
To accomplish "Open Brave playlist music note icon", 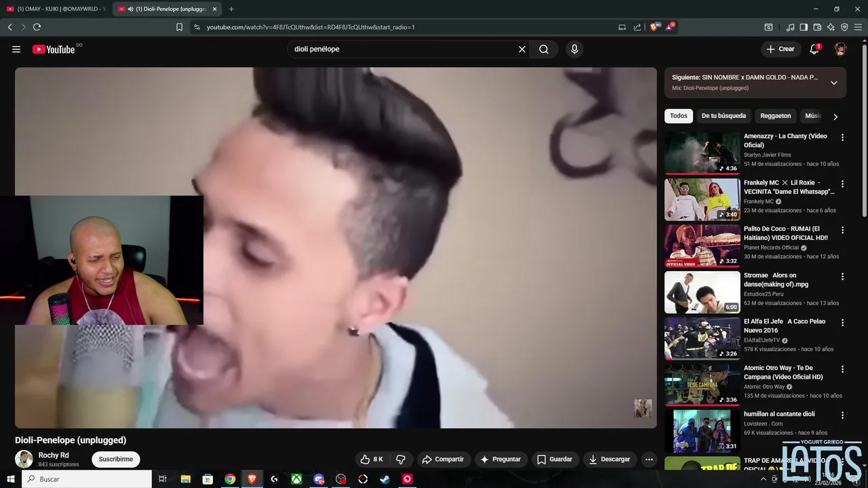I will (790, 27).
